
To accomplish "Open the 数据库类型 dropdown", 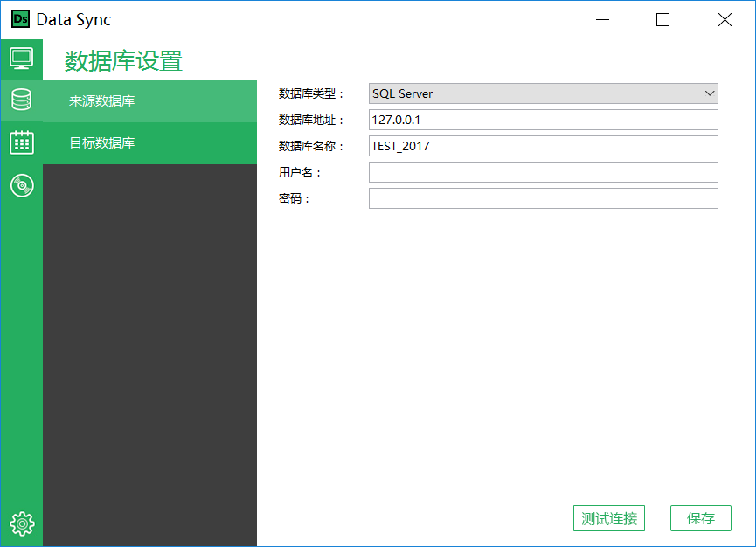I will [x=542, y=93].
